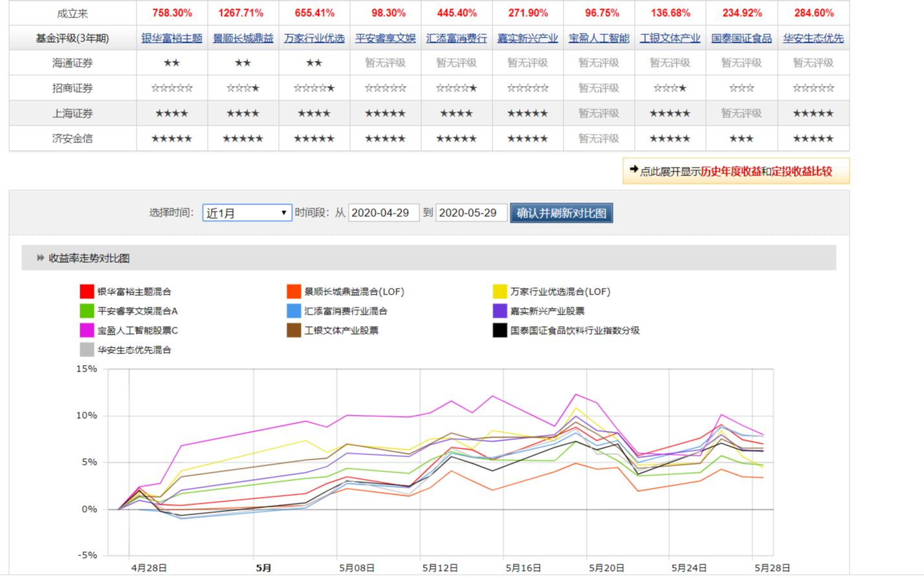The image size is (924, 578).
Task: Open the 万家行业优选 fund link
Action: click(x=314, y=38)
